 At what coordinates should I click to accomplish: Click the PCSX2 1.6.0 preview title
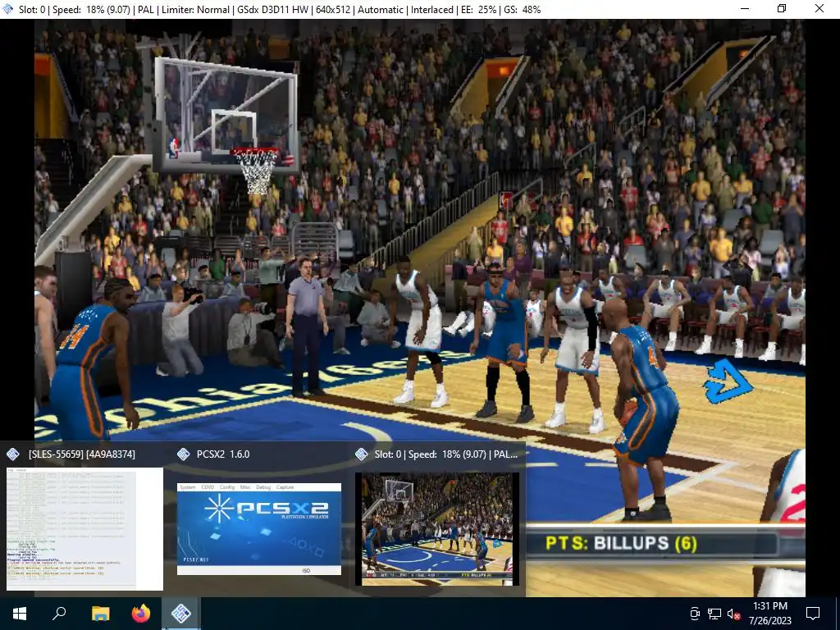pos(223,454)
